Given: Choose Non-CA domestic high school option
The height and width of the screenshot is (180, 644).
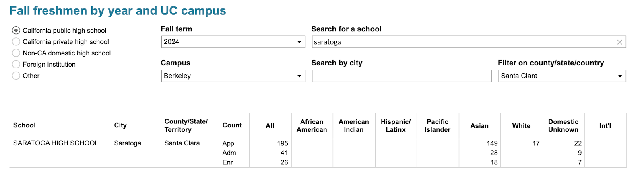Looking at the screenshot, I should pyautogui.click(x=16, y=53).
